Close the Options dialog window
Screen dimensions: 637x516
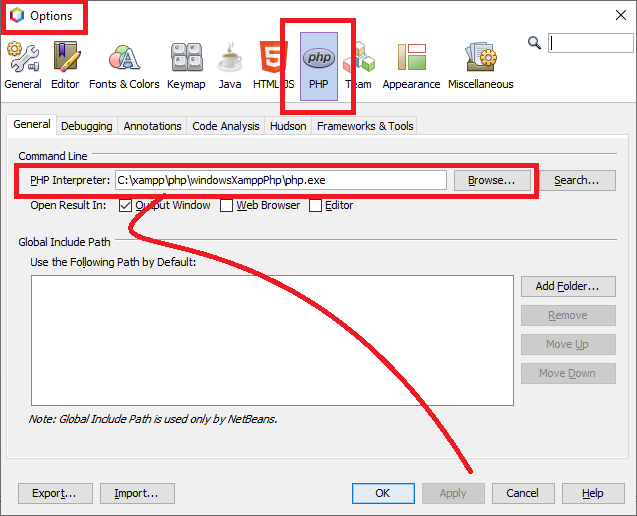621,15
